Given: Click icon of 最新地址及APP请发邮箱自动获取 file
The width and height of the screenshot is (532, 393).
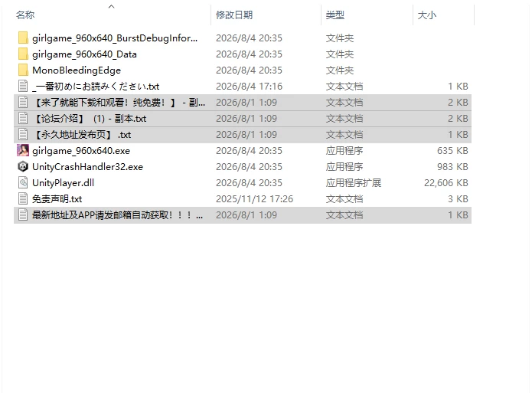Looking at the screenshot, I should click(x=23, y=215).
